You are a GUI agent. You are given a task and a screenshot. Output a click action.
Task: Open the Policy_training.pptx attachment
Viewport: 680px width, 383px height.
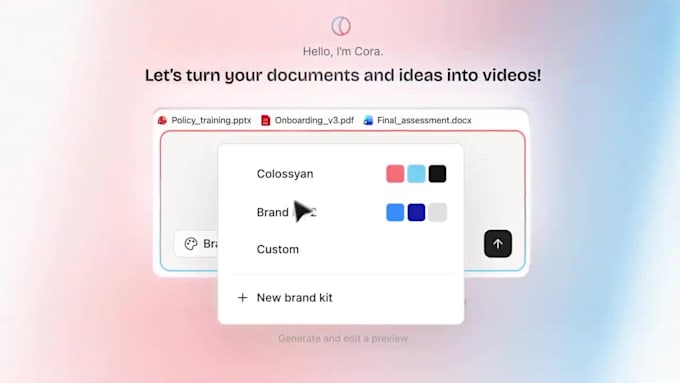tap(205, 121)
